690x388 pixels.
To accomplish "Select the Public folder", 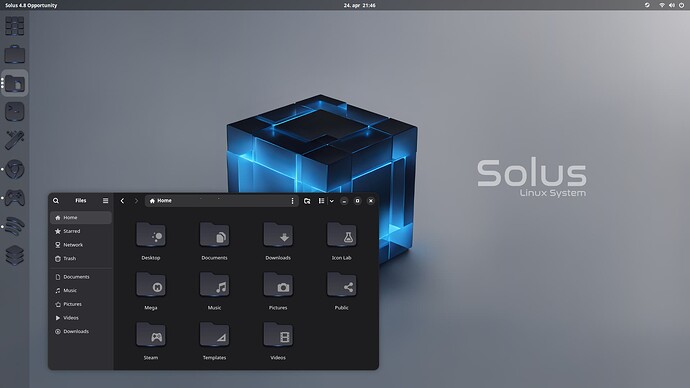I will tap(341, 285).
